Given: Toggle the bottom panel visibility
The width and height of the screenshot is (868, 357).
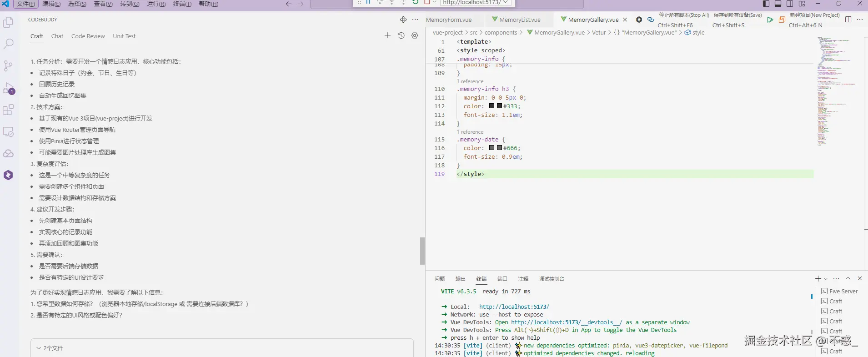Looking at the screenshot, I should pyautogui.click(x=778, y=4).
